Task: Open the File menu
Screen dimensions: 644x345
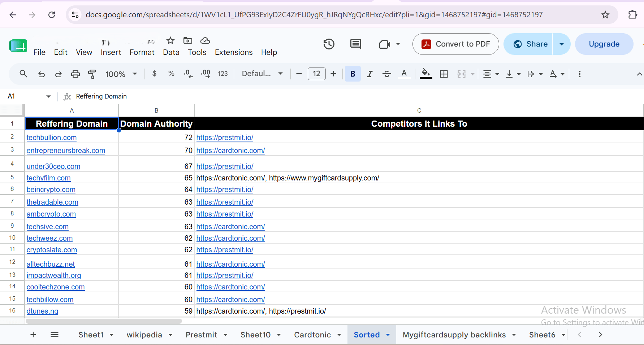Action: (x=39, y=52)
